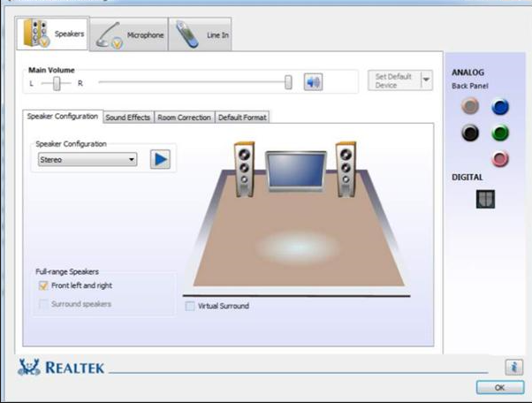Click the left speaker in the room diagram
Viewport: 532px width, 403px height.
244,170
